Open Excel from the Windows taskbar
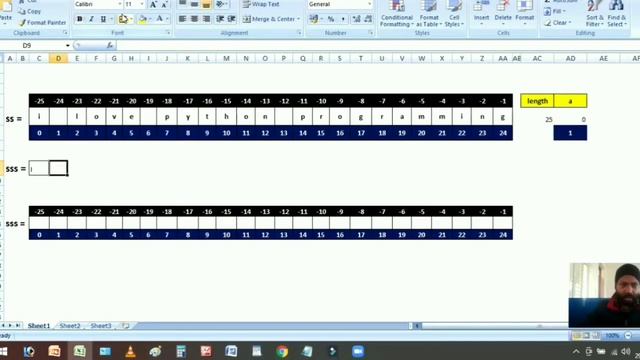 [x=80, y=351]
